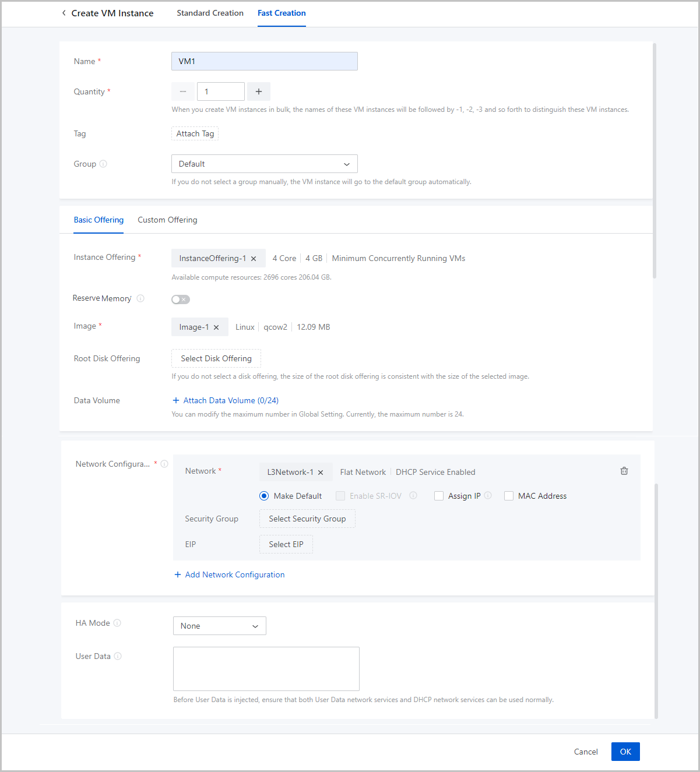Open the Group dropdown set to Default
Viewport: 700px width, 772px height.
tap(265, 164)
